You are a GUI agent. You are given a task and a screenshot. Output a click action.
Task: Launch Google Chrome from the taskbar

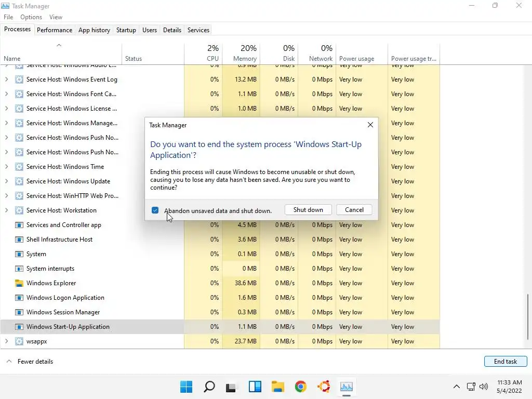(301, 387)
